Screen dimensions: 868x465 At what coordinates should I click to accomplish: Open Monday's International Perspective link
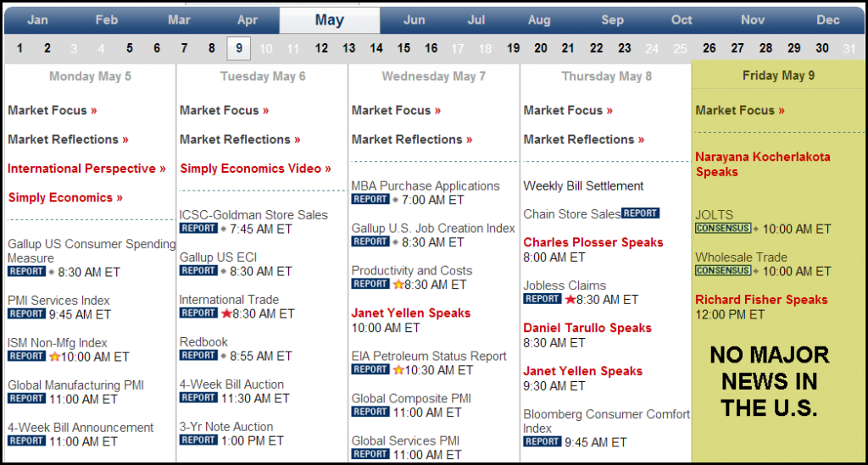tap(86, 169)
